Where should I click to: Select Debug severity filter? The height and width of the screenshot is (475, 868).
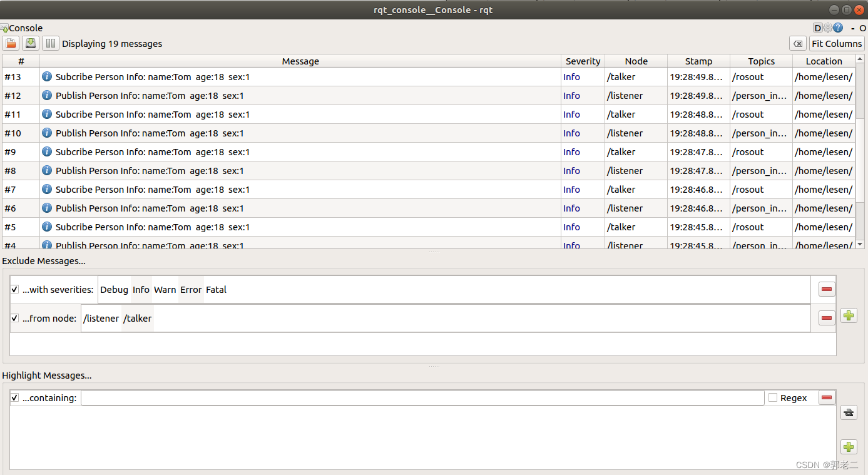(114, 290)
